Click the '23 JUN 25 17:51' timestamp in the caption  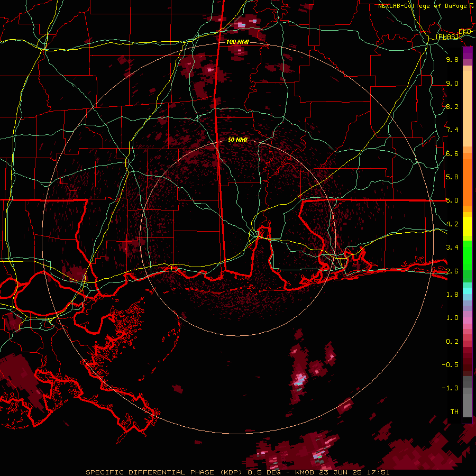coord(354,472)
